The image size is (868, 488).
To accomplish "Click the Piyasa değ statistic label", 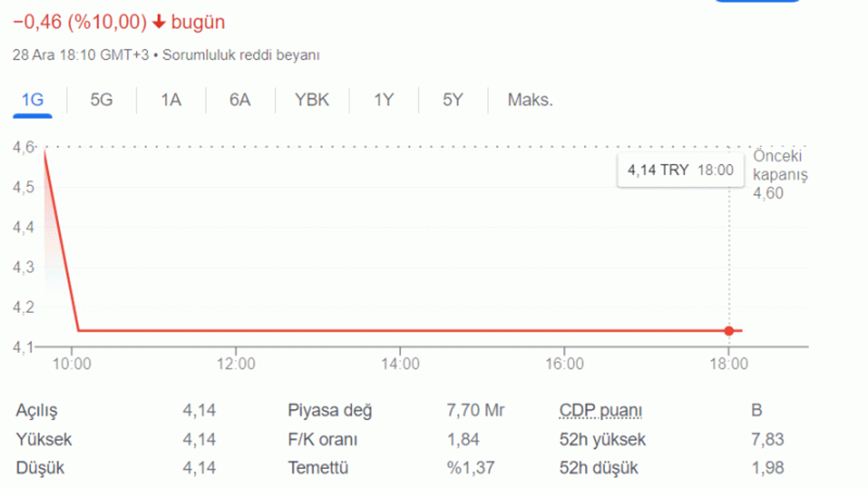I will coord(330,411).
